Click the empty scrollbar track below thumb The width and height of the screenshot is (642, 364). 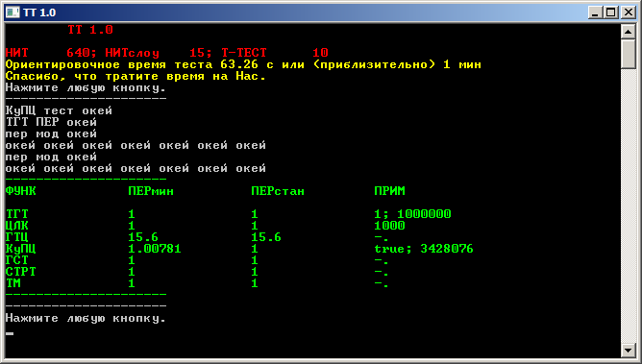(x=629, y=205)
